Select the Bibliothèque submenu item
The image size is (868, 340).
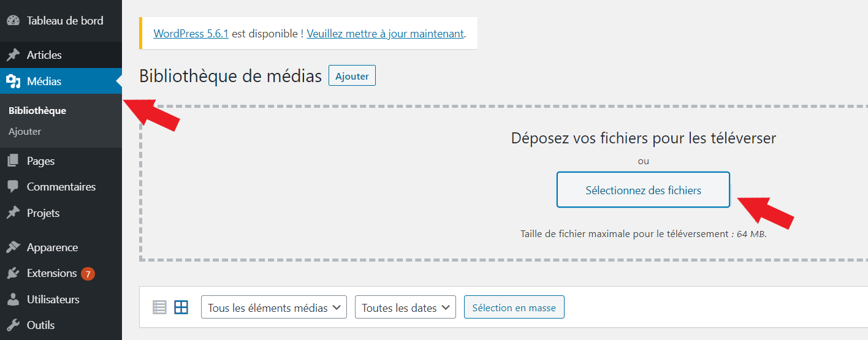(x=37, y=111)
